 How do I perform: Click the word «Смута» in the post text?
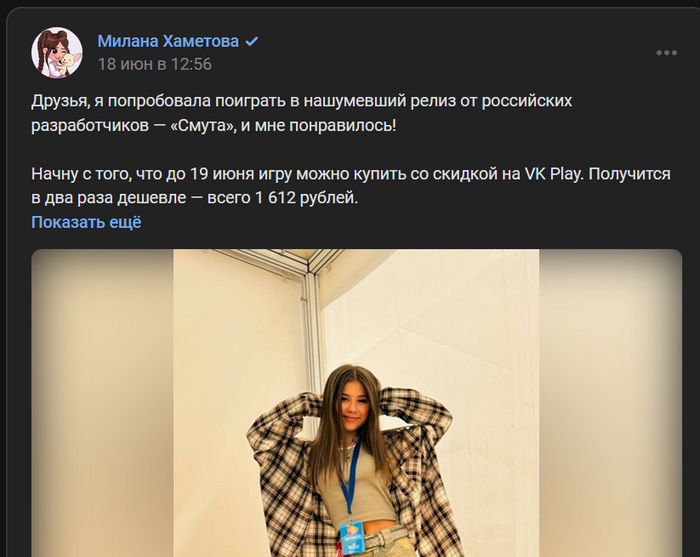(x=203, y=126)
